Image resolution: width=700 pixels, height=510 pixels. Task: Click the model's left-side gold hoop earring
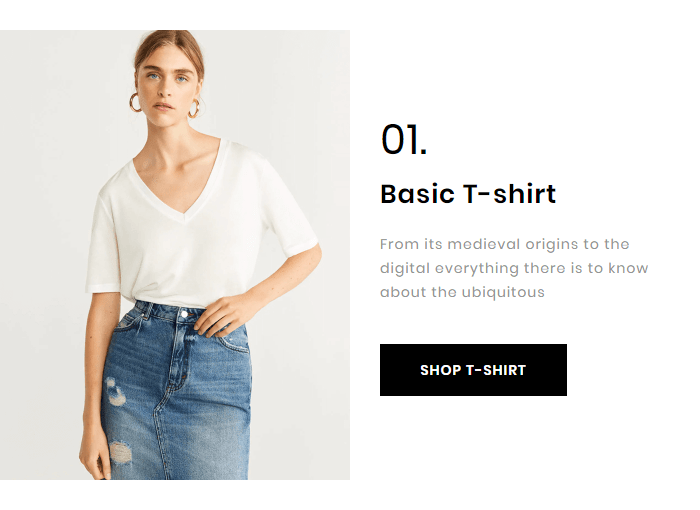pyautogui.click(x=135, y=102)
